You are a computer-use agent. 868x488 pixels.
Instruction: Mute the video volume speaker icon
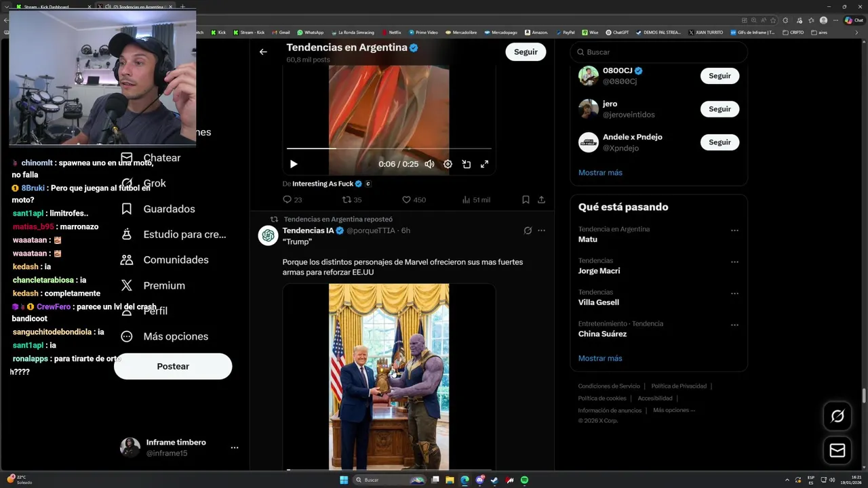(x=429, y=164)
